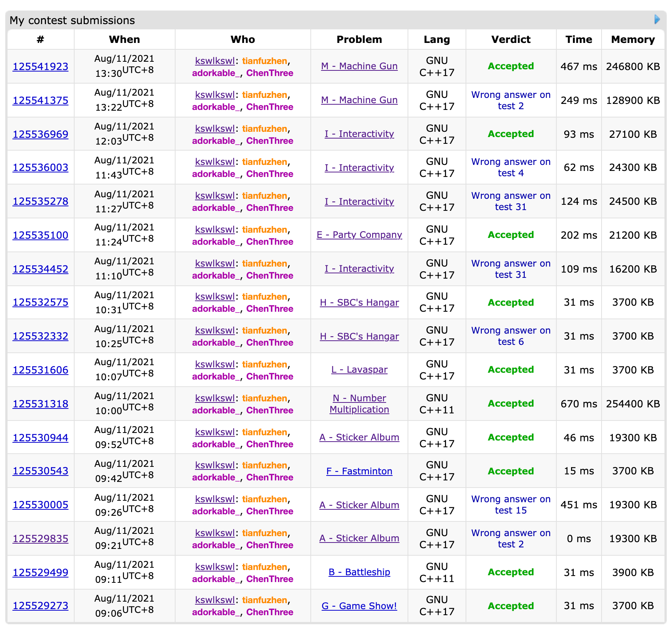672x634 pixels.
Task: Open submission 125529273
Action: click(x=41, y=606)
